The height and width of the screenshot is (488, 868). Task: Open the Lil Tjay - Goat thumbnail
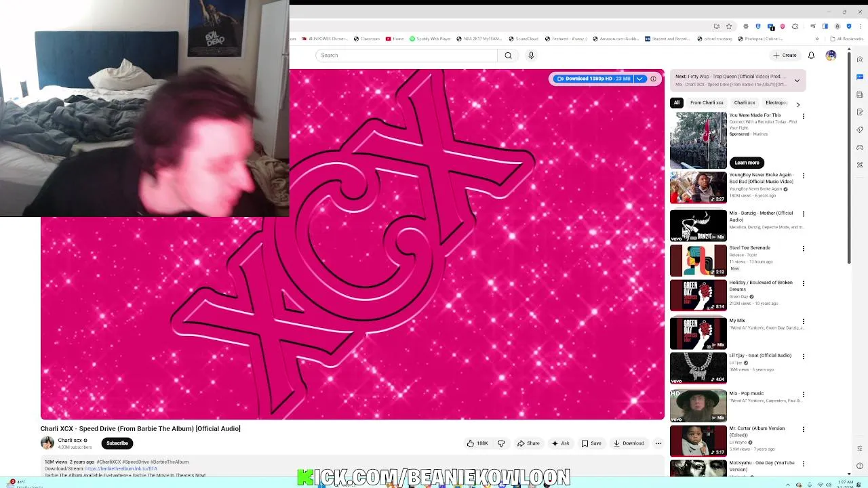coord(698,368)
